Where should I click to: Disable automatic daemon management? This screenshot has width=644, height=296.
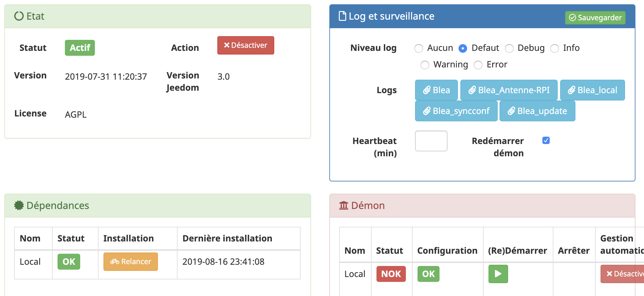point(622,274)
